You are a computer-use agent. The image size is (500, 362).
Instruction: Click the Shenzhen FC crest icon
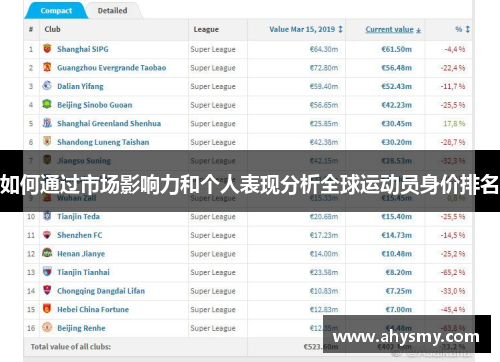pyautogui.click(x=47, y=235)
